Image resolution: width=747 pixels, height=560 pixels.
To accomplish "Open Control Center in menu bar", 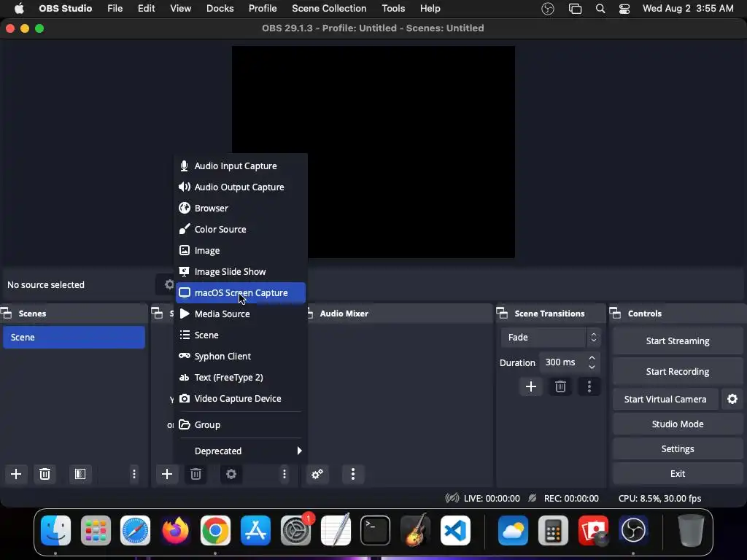I will (624, 9).
